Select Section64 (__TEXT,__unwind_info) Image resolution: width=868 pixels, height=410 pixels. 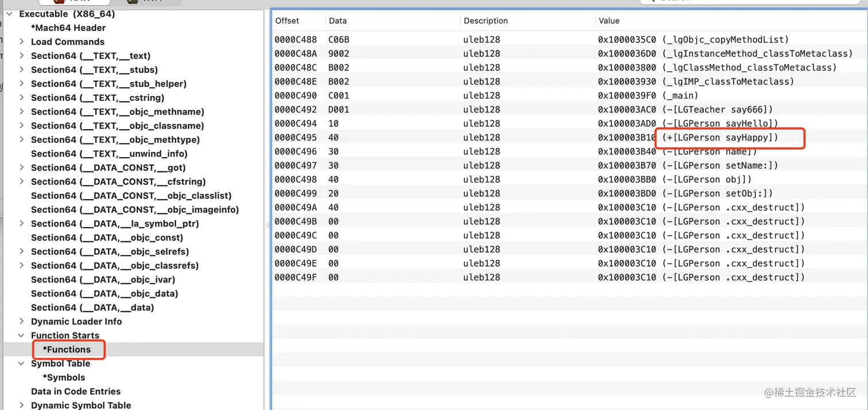click(x=109, y=154)
